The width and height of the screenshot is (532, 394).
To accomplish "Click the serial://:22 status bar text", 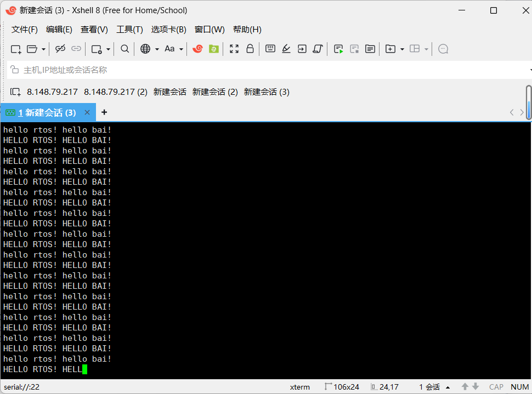I will coord(22,387).
